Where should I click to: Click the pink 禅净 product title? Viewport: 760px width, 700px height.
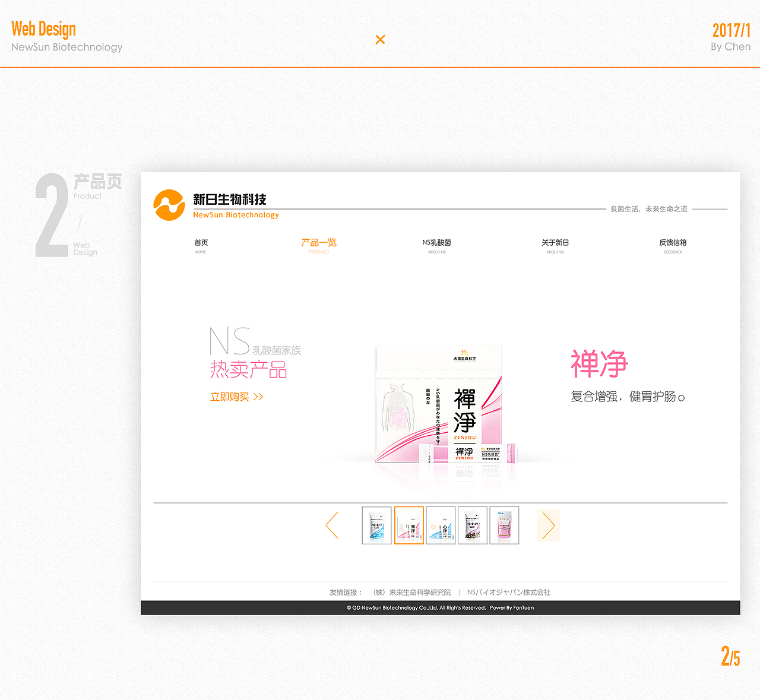[x=599, y=364]
